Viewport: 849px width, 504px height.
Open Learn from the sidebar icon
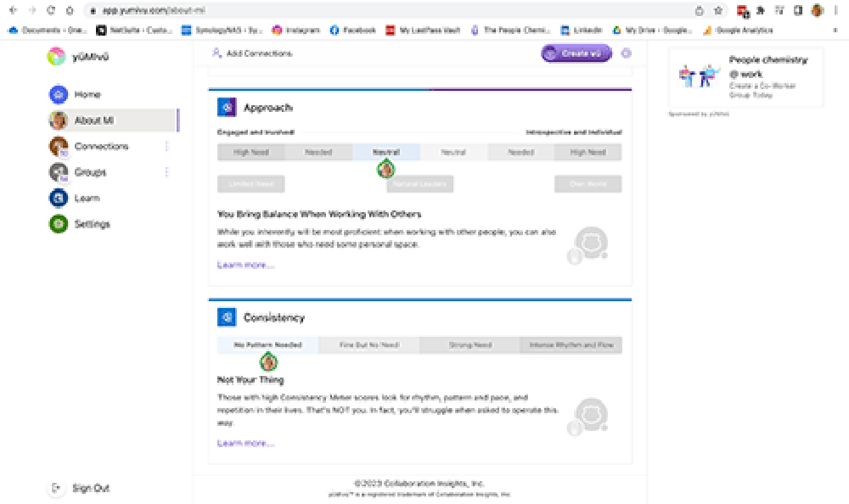56,198
